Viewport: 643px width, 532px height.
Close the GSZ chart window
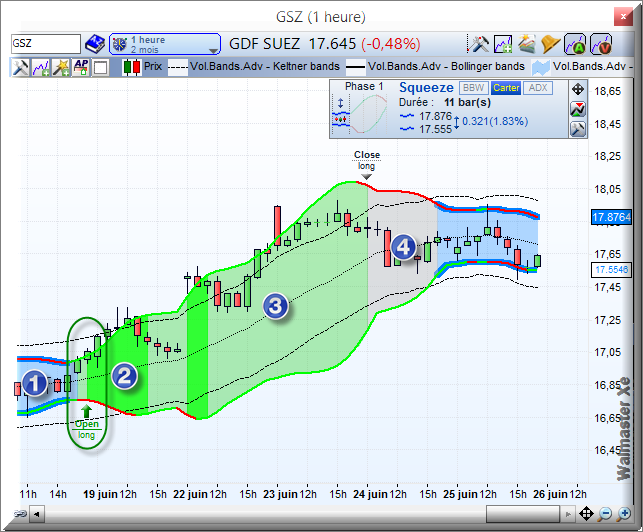(623, 17)
